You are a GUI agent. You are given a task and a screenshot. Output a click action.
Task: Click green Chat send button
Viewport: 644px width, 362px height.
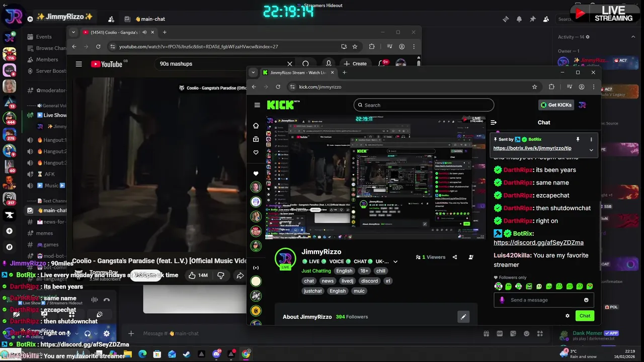585,316
